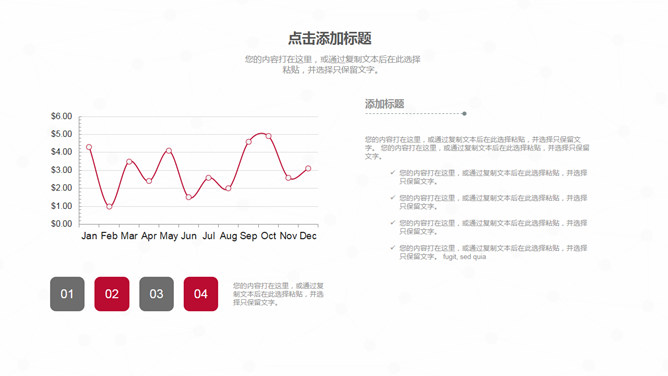
Task: Click the fourth checkmark bullet icon
Action: pyautogui.click(x=392, y=247)
